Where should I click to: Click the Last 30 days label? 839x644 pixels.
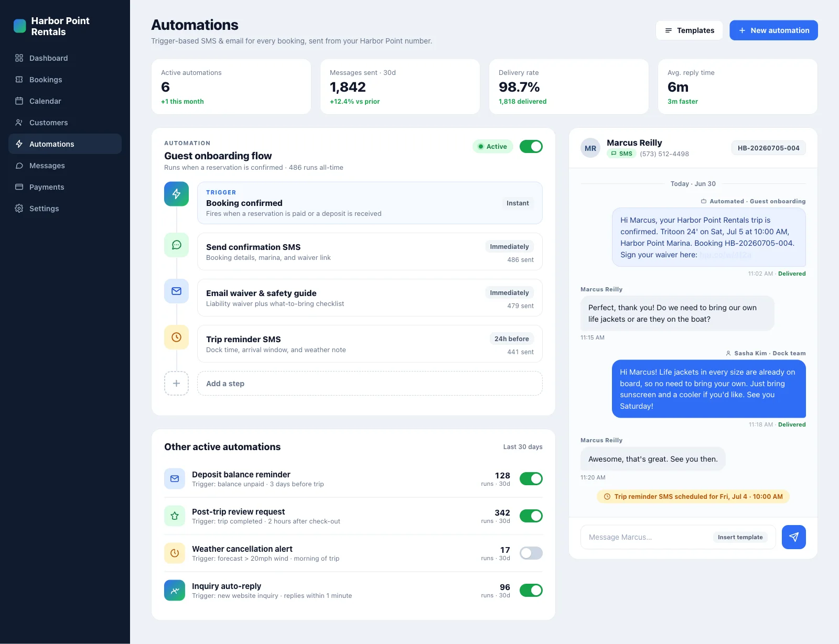point(523,447)
